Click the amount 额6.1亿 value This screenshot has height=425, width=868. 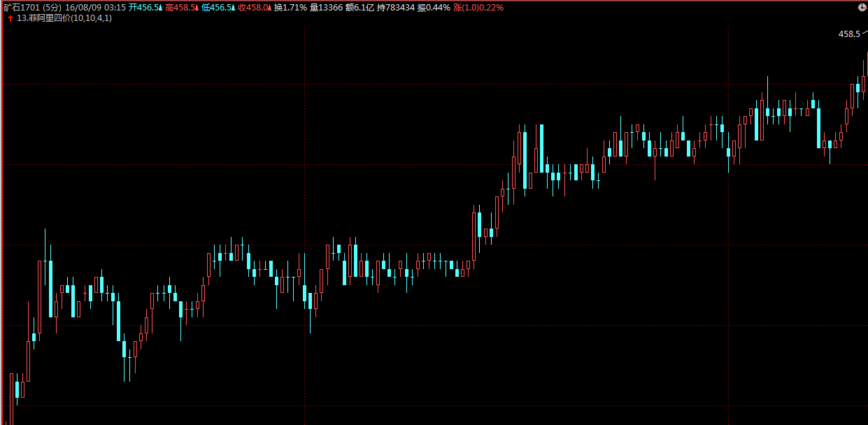pyautogui.click(x=360, y=8)
